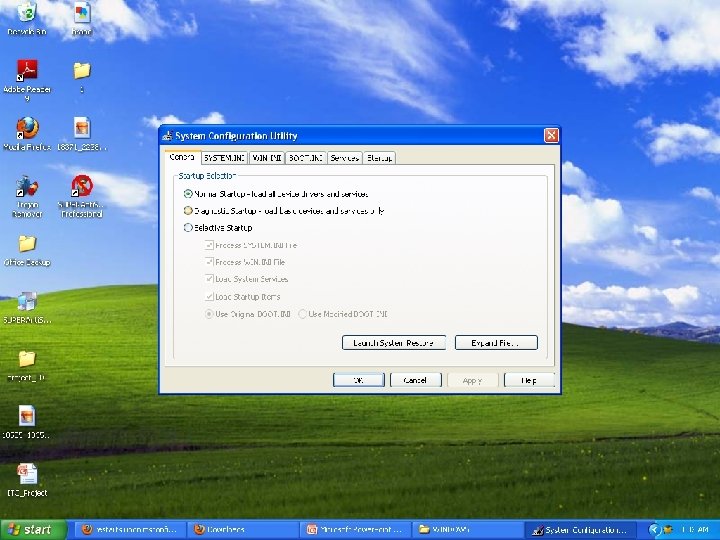
Task: Click the tray icon next to clock
Action: [668, 530]
